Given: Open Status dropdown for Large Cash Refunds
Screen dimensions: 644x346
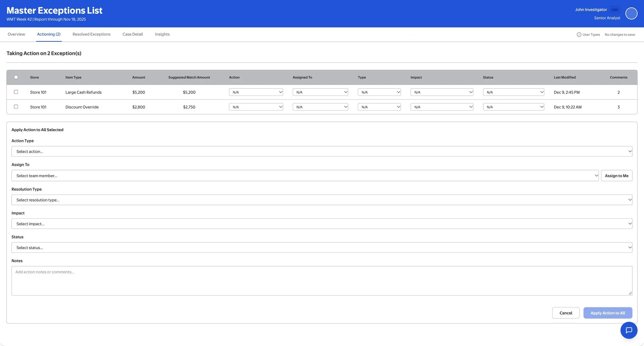Looking at the screenshot, I should (514, 92).
